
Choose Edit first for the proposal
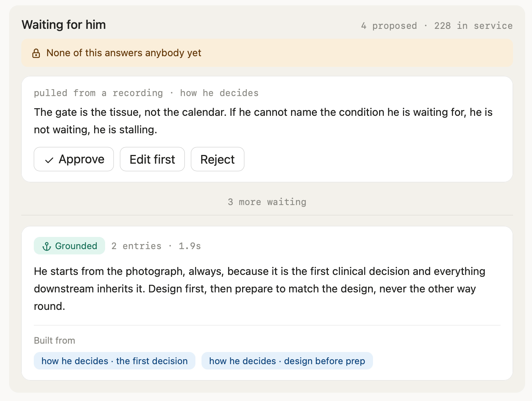click(152, 159)
